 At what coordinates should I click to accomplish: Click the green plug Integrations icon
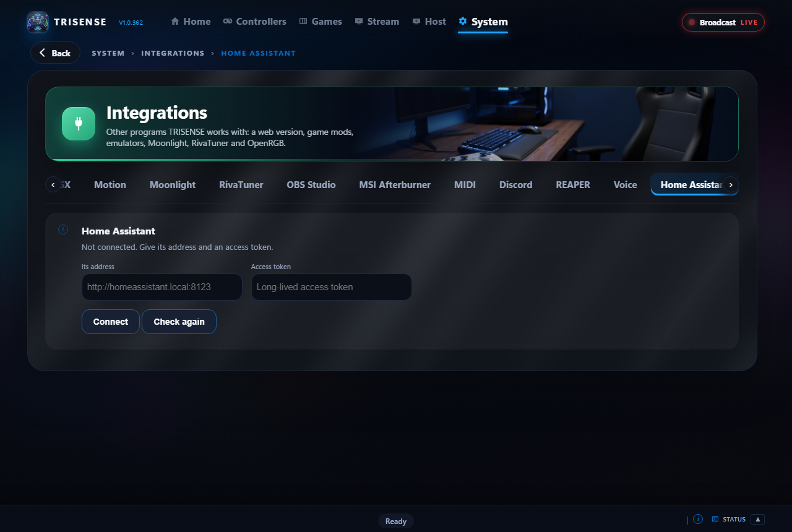point(79,124)
